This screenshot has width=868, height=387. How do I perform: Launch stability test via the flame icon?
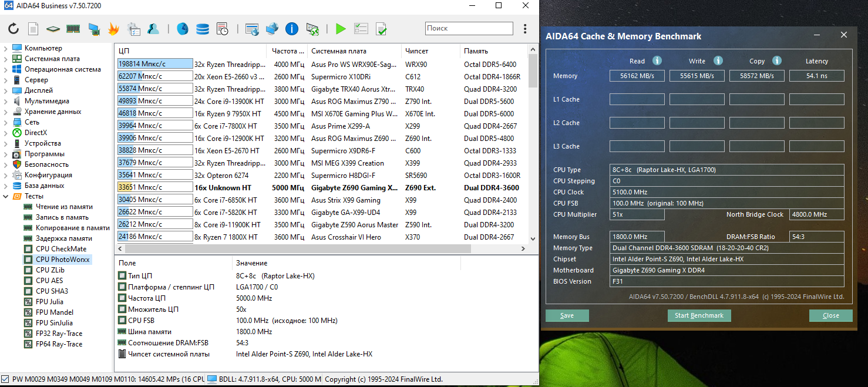coord(113,28)
